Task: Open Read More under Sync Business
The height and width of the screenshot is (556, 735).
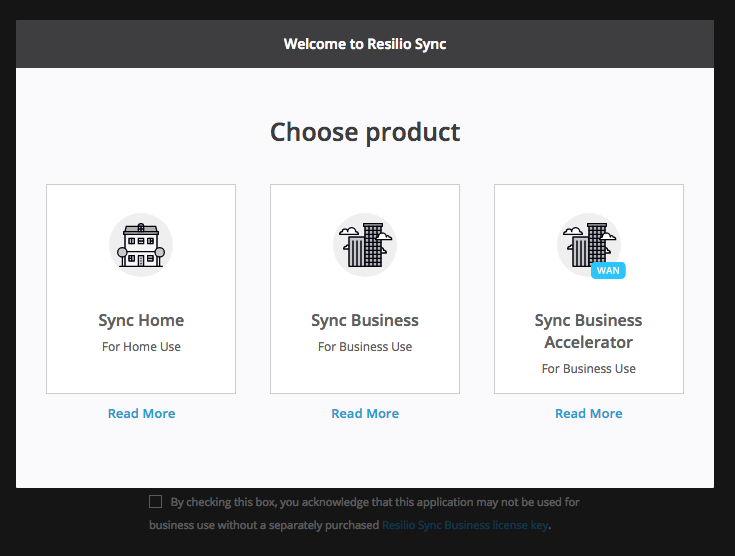Action: click(x=365, y=413)
